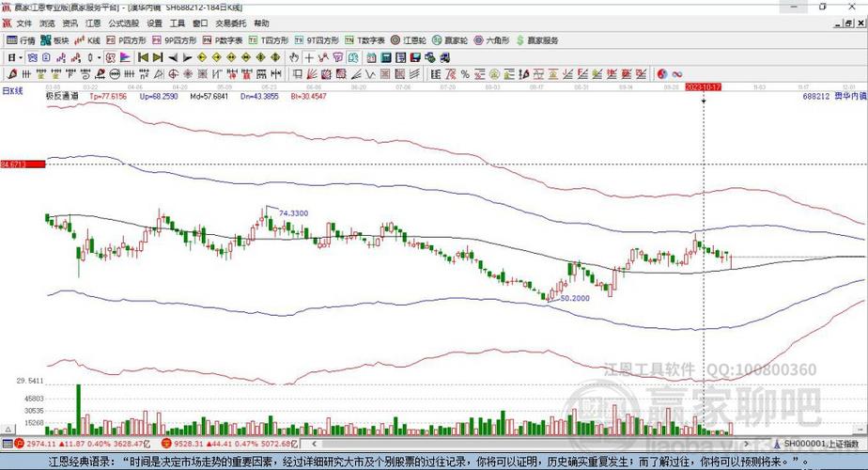Image resolution: width=868 pixels, height=470 pixels.
Task: Expand the period type dropdown arrow
Action: (x=21, y=57)
